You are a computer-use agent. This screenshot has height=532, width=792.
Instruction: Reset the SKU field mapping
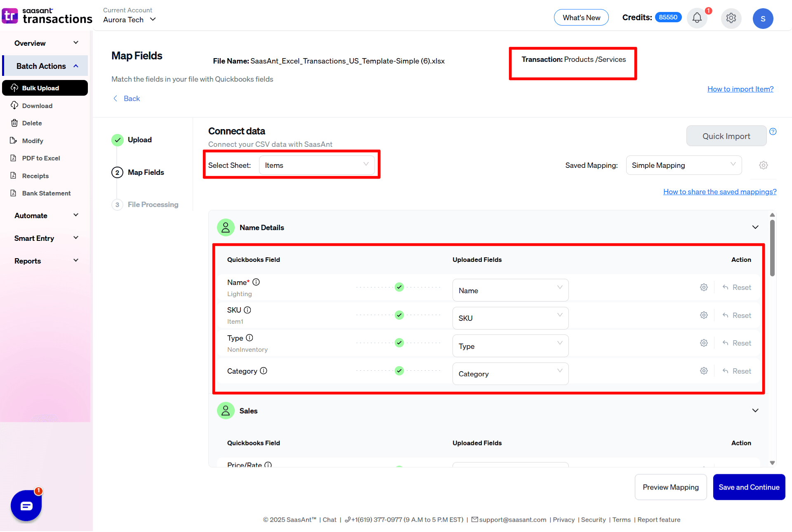point(737,315)
